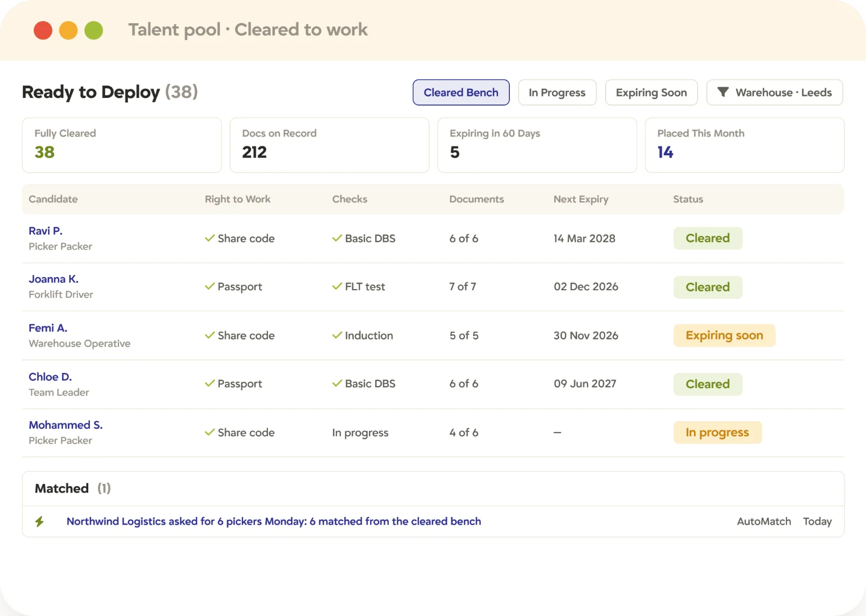Open Joanna K.'s candidate profile
Screen dimensions: 866x616
coord(54,279)
